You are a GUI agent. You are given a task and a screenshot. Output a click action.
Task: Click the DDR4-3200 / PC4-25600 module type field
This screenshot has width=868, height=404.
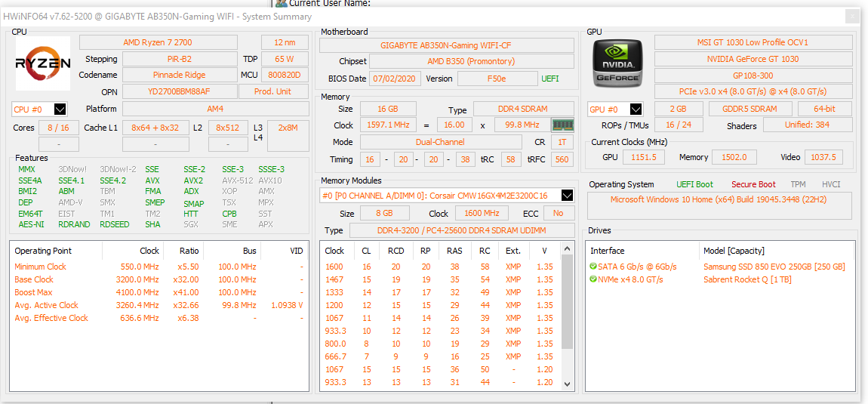point(462,230)
